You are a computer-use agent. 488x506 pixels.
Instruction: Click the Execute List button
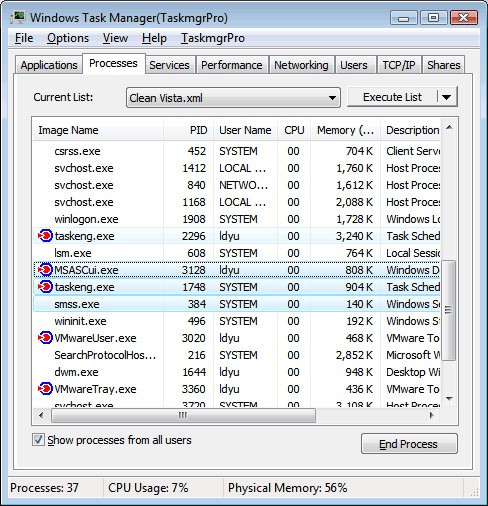click(x=392, y=97)
